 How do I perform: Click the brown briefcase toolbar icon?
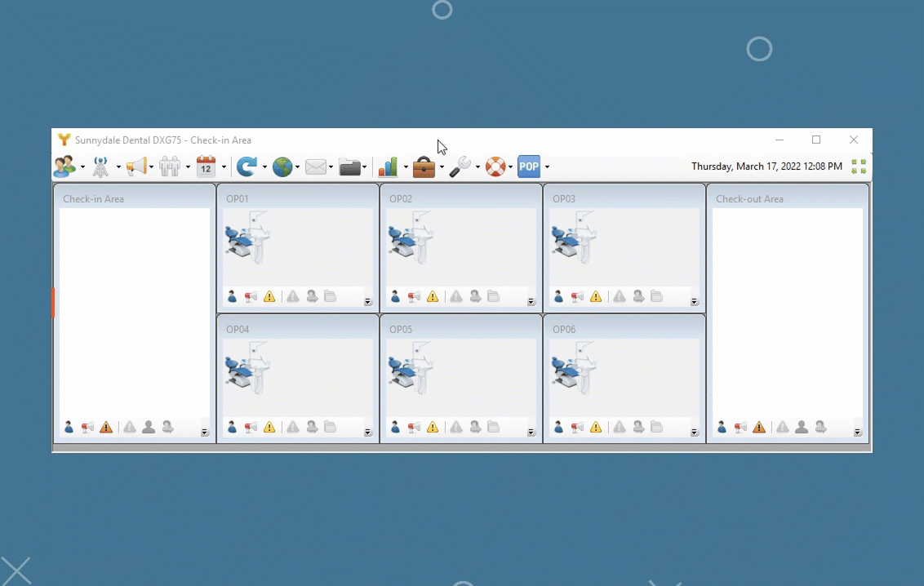424,166
